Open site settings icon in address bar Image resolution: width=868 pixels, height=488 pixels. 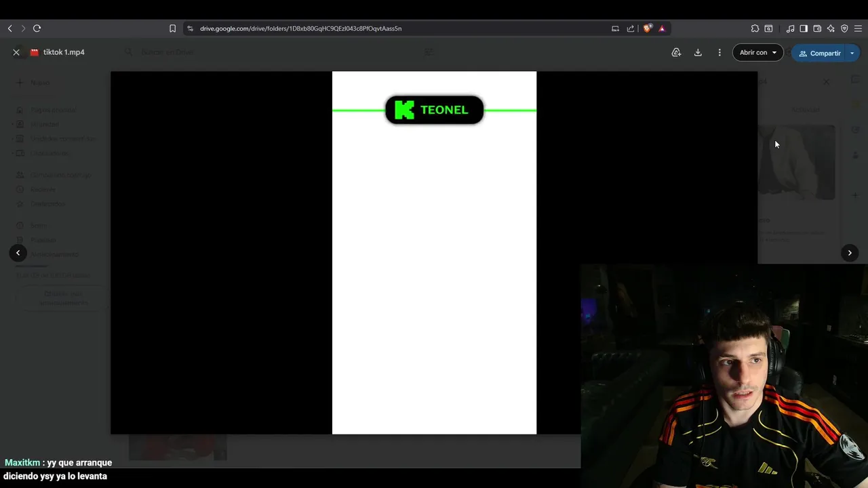[x=190, y=28]
